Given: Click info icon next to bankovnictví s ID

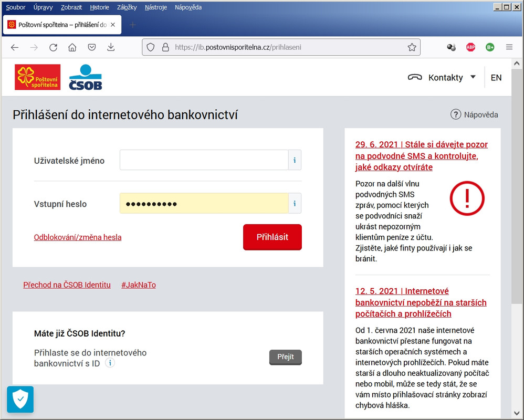Looking at the screenshot, I should [110, 363].
